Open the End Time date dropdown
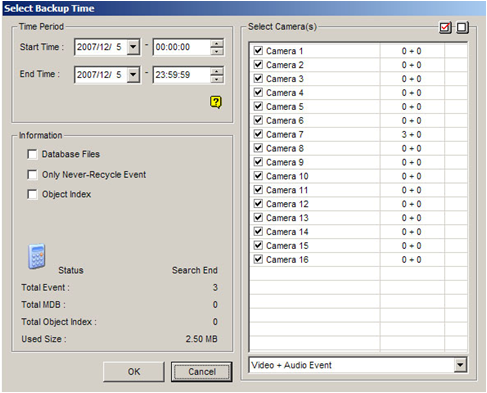 tap(133, 75)
